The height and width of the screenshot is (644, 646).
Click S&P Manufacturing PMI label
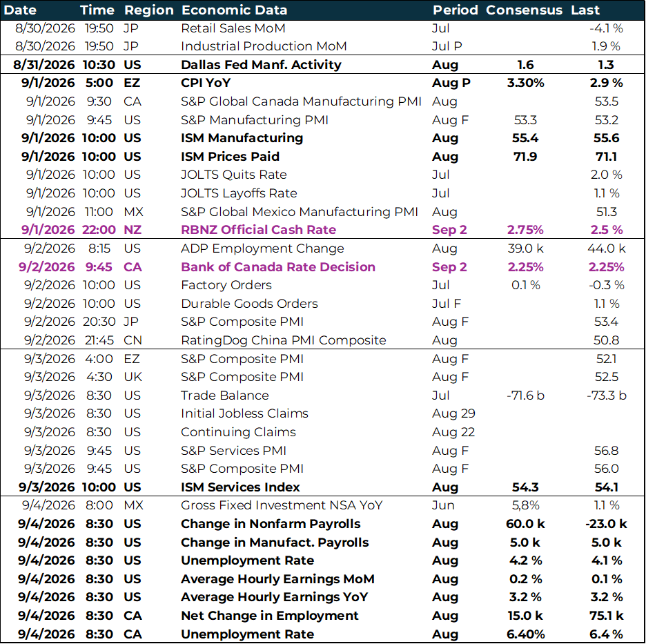click(254, 120)
